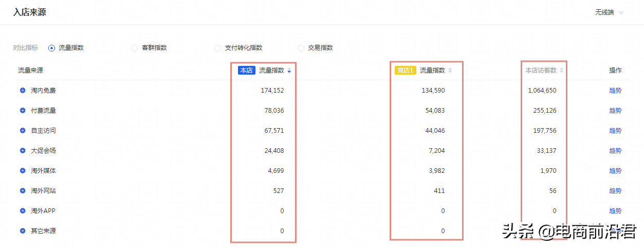Select the 流量指数 radio option

tap(51, 48)
